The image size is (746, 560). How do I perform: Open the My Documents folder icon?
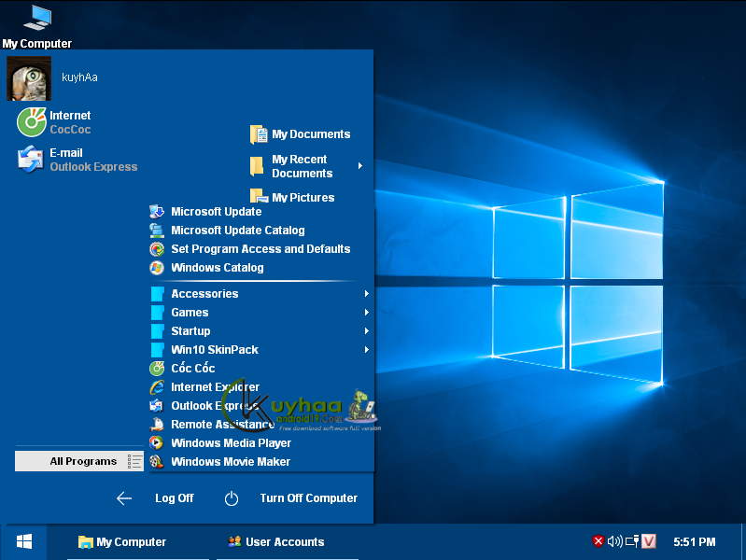coord(259,134)
